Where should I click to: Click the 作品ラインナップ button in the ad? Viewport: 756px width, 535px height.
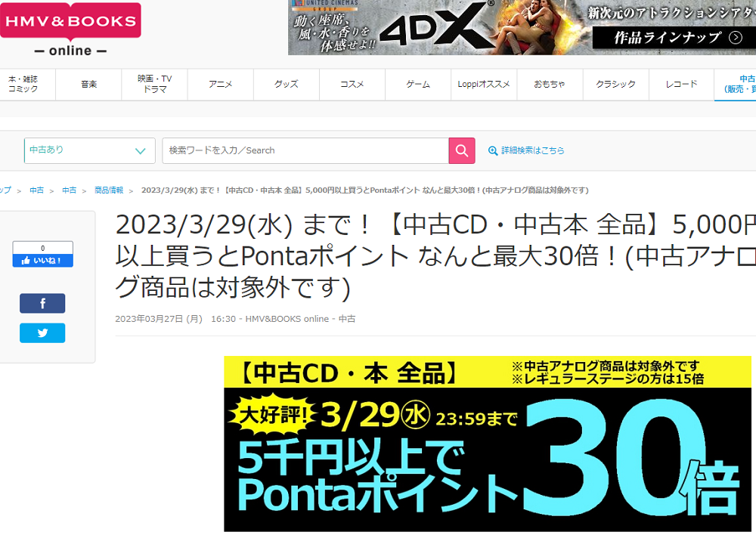coord(674,38)
